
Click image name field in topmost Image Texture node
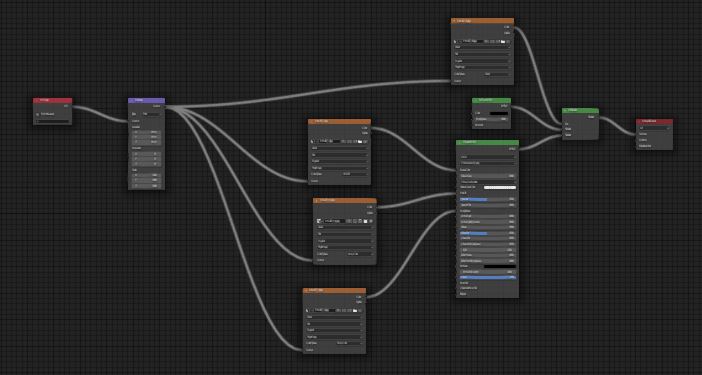click(x=473, y=42)
